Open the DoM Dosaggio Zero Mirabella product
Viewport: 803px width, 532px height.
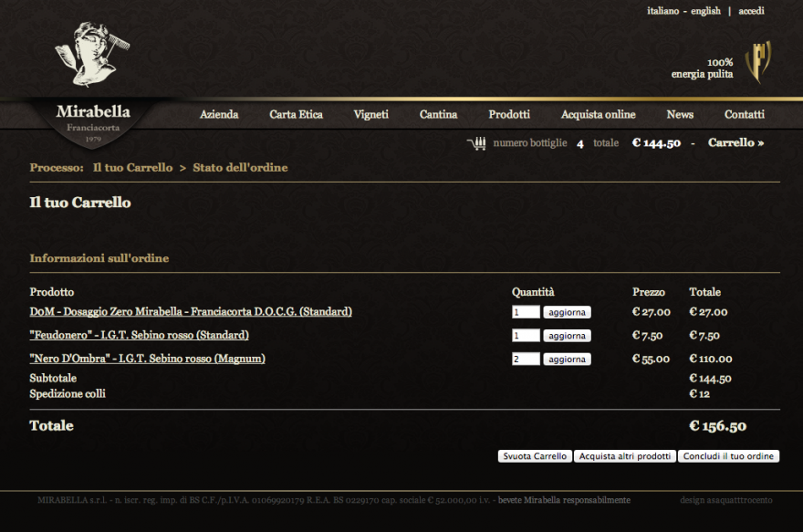[x=191, y=311]
